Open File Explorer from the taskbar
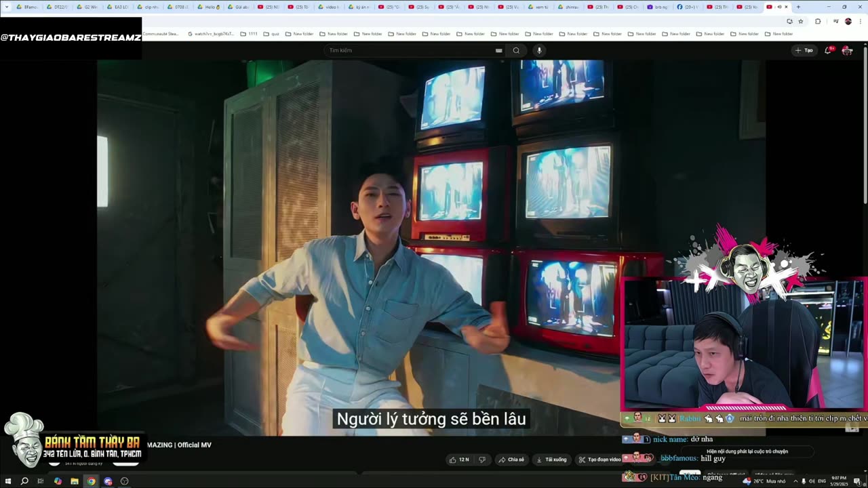Image resolution: width=868 pixels, height=488 pixels. [x=74, y=481]
